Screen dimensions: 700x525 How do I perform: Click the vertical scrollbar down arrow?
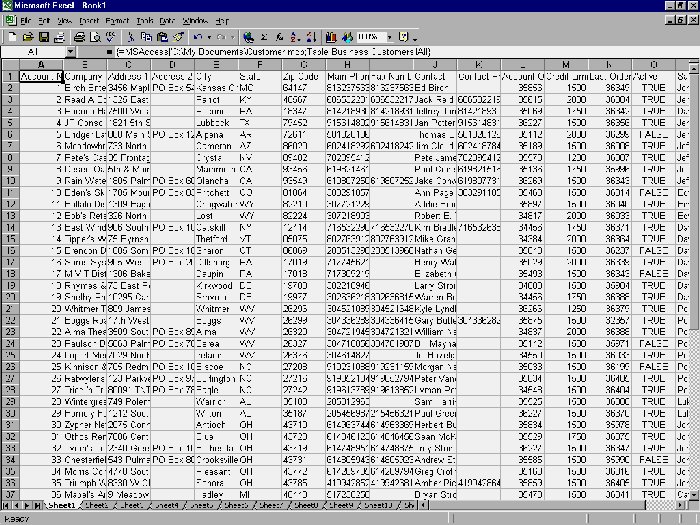693,494
